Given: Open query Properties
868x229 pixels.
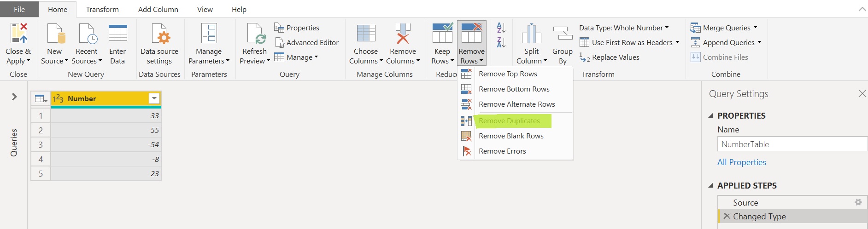Looking at the screenshot, I should (x=297, y=28).
